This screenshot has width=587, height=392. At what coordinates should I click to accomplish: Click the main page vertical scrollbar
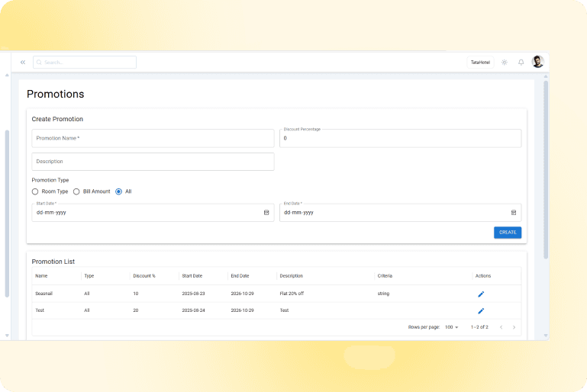coord(546,169)
